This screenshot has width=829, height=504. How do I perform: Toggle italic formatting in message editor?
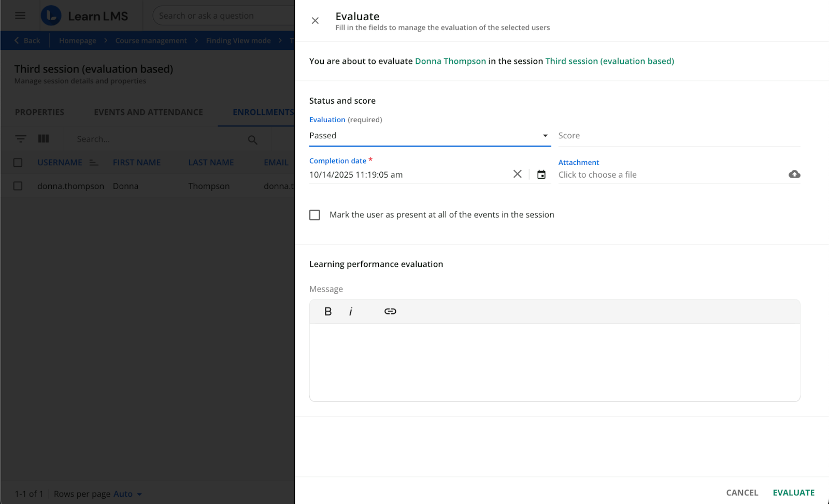click(351, 311)
